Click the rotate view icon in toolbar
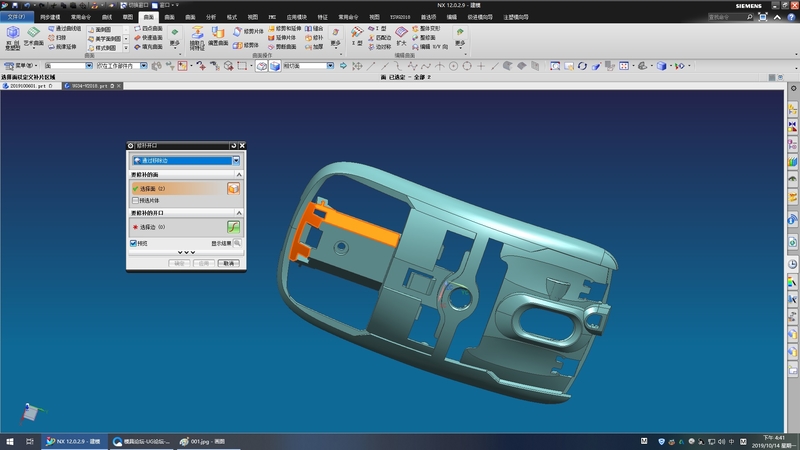 582,66
